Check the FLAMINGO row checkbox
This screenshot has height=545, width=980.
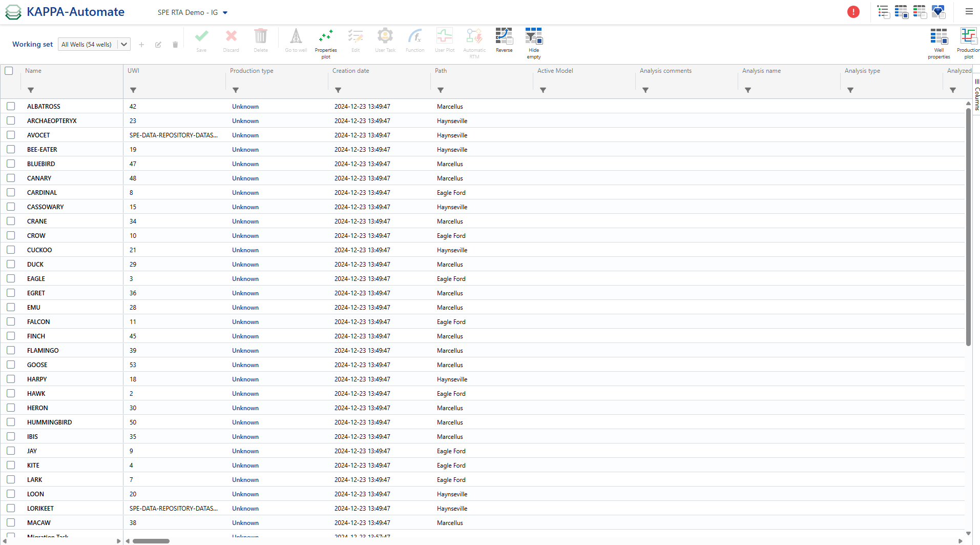coord(11,350)
